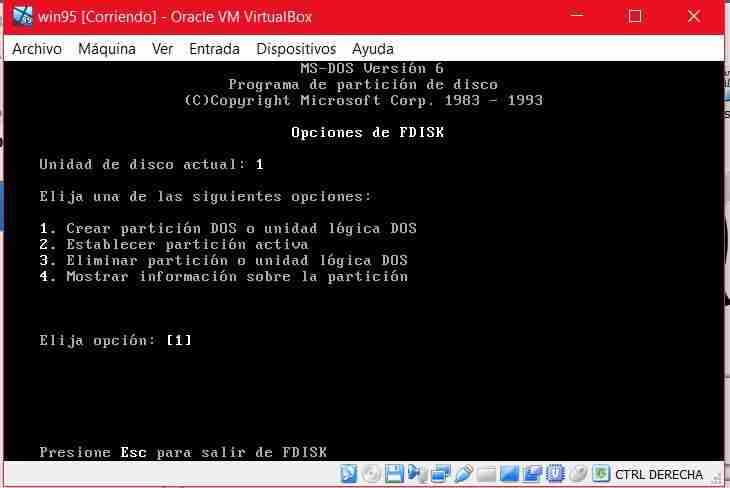Click the optical disc status icon
Screen dimensions: 730x488
pos(372,474)
